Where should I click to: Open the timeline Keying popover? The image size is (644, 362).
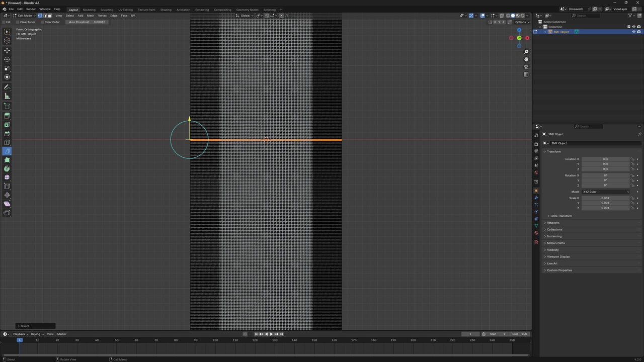coord(37,334)
